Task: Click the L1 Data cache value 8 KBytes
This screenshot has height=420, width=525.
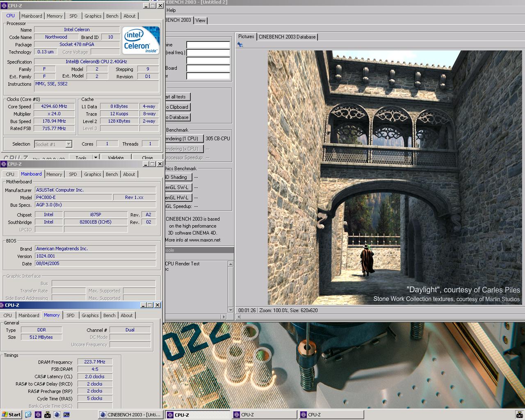Action: pos(119,106)
